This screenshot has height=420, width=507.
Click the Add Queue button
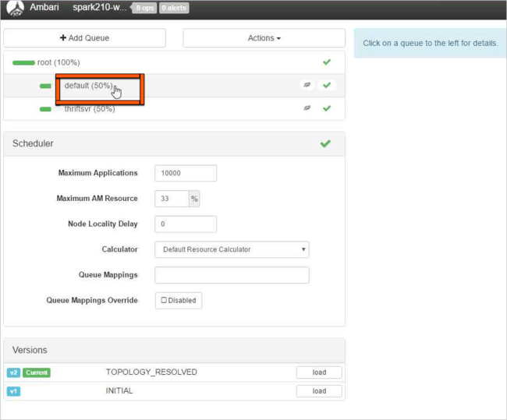tap(85, 38)
